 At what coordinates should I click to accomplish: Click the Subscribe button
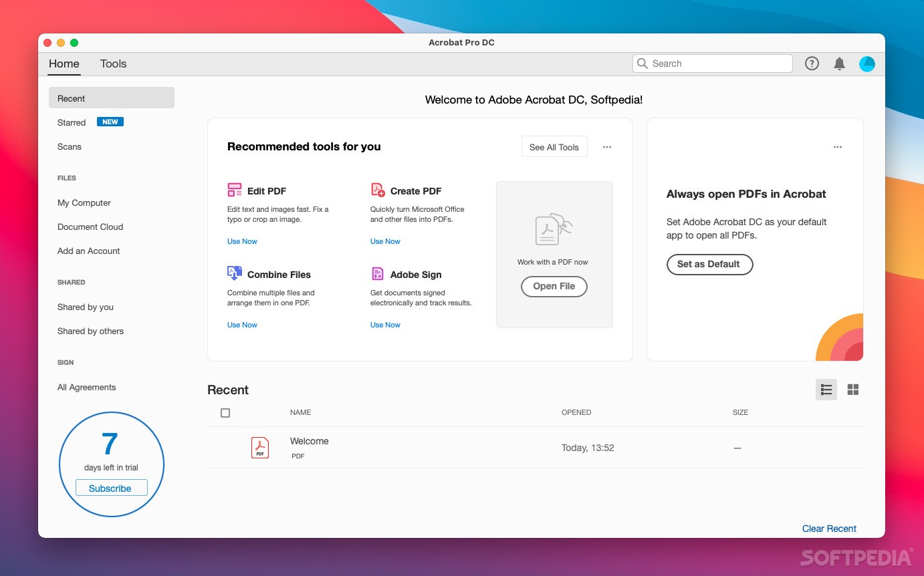pos(111,488)
